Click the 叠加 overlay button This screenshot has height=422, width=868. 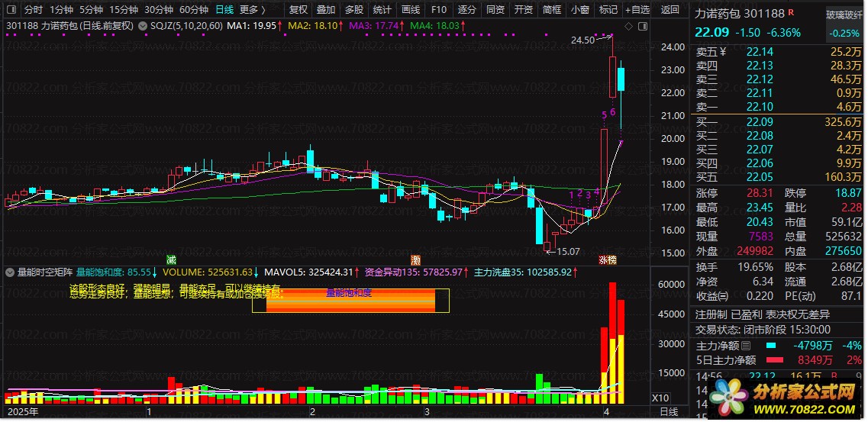[x=326, y=9]
